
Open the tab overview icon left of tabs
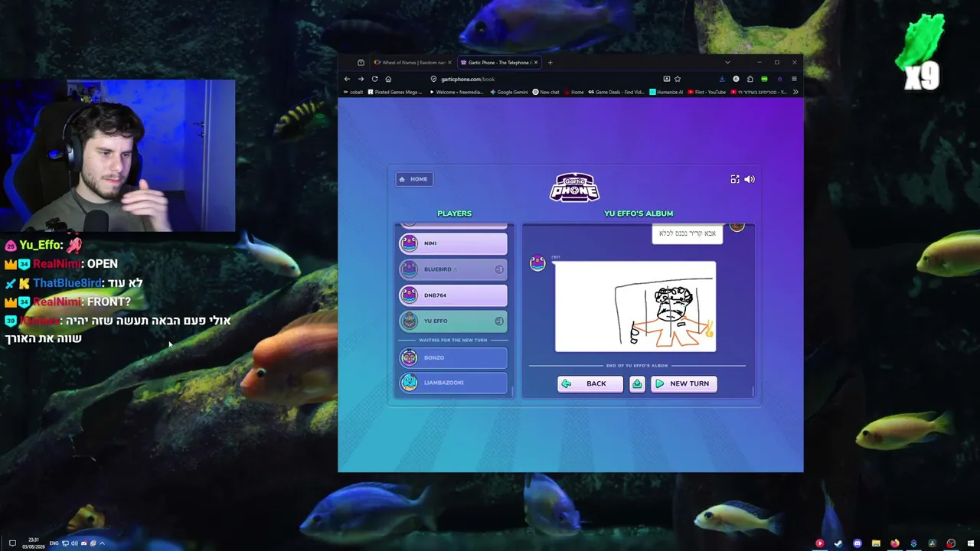click(361, 63)
